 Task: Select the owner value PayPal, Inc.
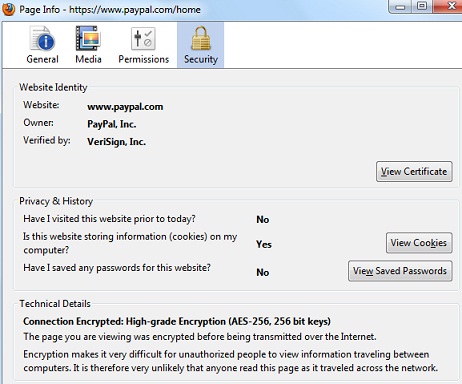coord(112,124)
